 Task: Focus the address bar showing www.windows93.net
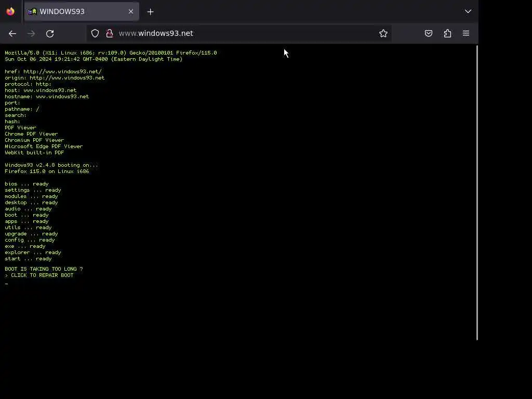239,33
